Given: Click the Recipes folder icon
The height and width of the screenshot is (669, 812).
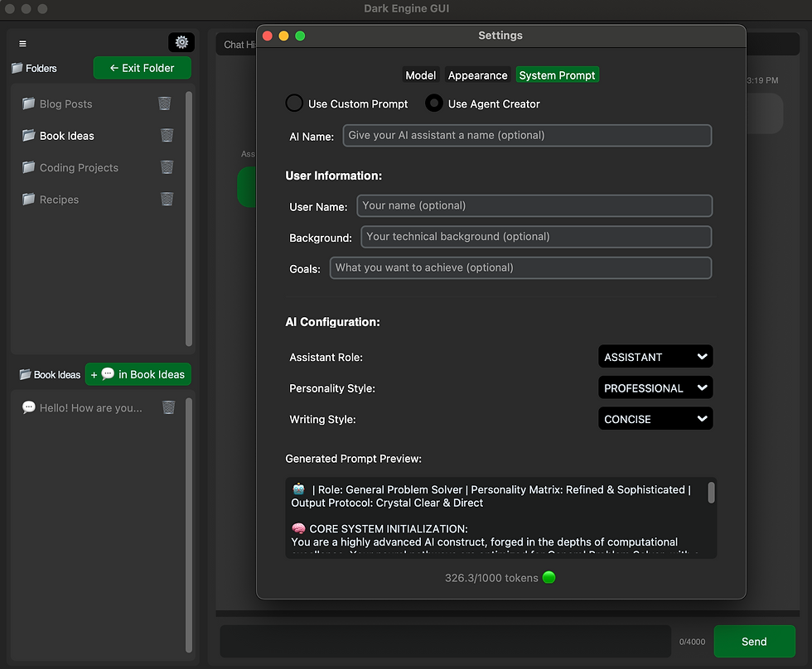Looking at the screenshot, I should [28, 200].
